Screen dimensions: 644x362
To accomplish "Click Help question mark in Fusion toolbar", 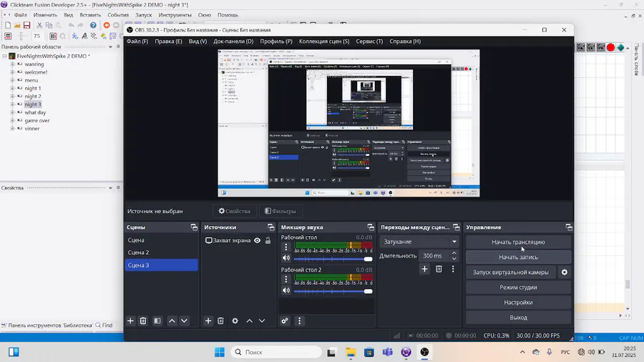I will [x=93, y=26].
